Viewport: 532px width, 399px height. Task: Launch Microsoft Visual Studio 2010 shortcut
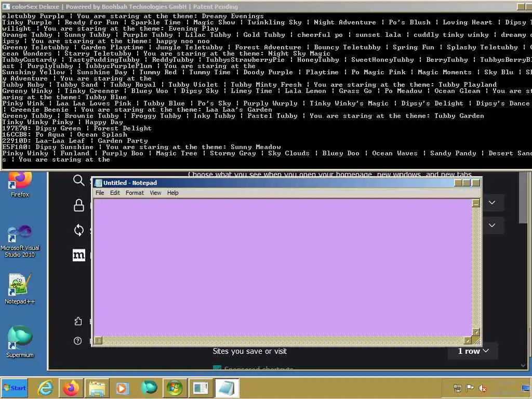tap(20, 241)
